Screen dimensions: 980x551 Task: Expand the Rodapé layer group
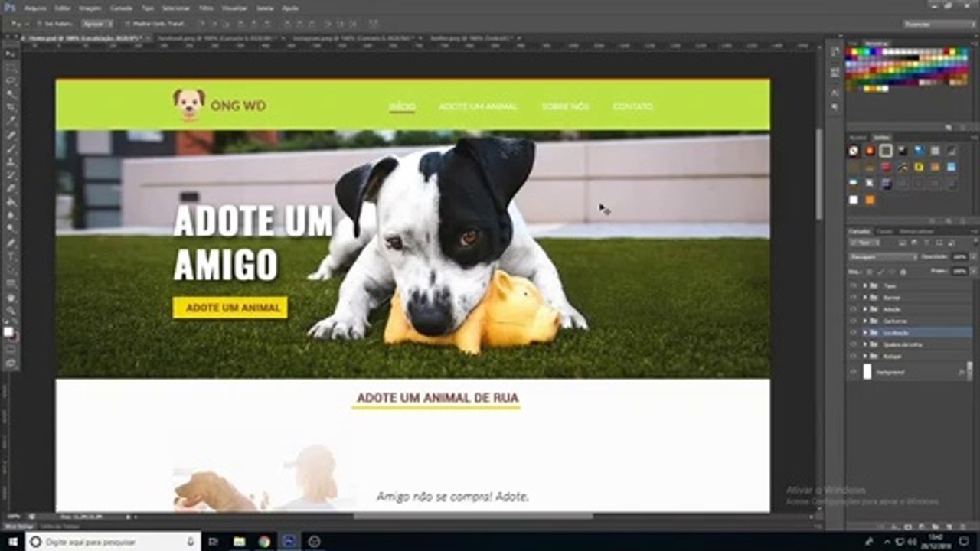[x=864, y=357]
